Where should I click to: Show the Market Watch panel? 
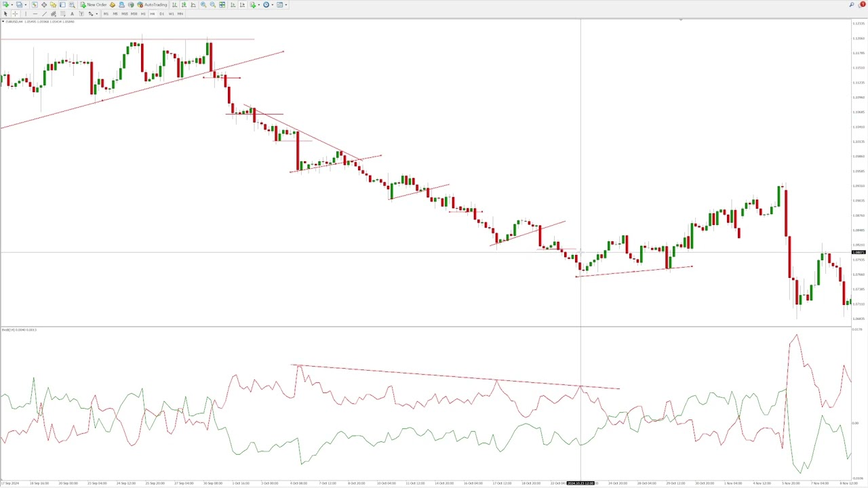tap(35, 5)
